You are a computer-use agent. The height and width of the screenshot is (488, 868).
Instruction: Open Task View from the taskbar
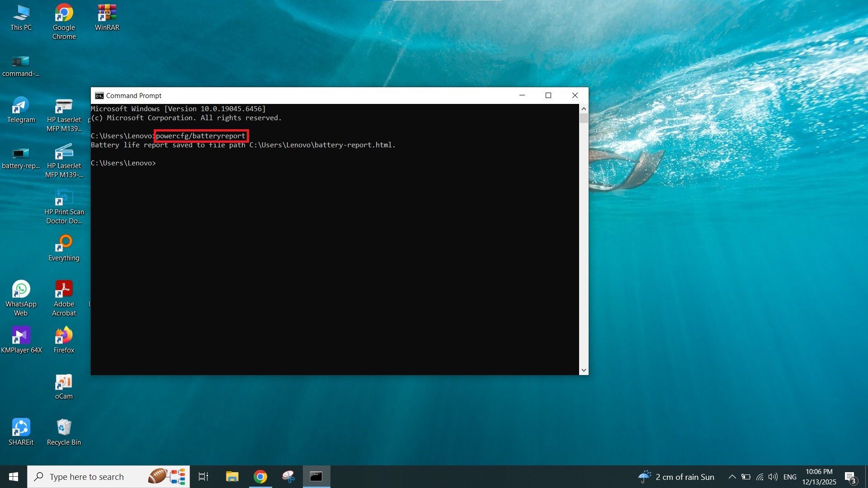point(203,477)
